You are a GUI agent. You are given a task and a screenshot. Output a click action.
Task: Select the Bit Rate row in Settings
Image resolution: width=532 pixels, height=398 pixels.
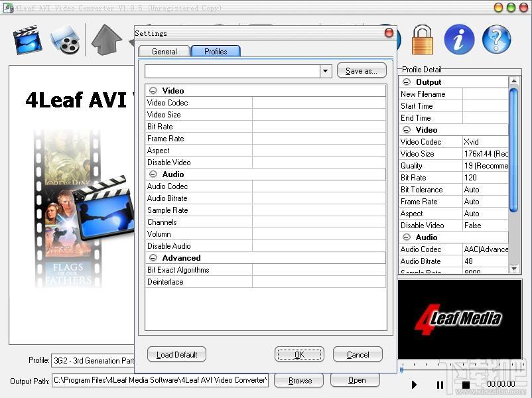coord(265,127)
